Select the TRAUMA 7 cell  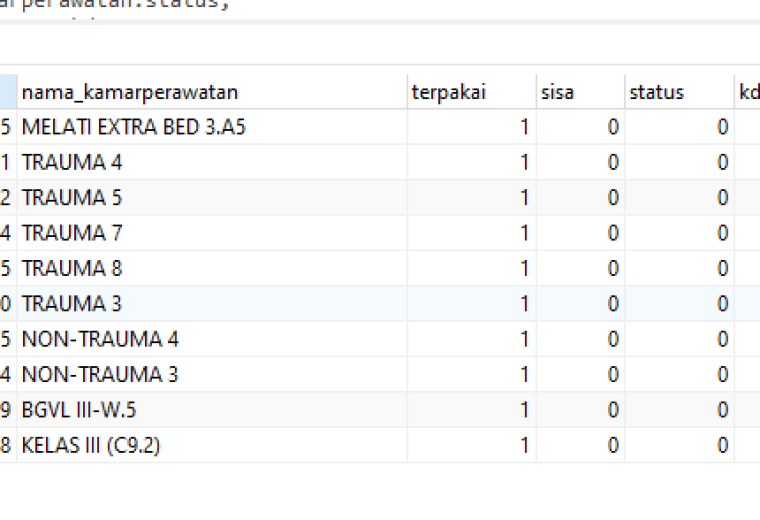212,233
